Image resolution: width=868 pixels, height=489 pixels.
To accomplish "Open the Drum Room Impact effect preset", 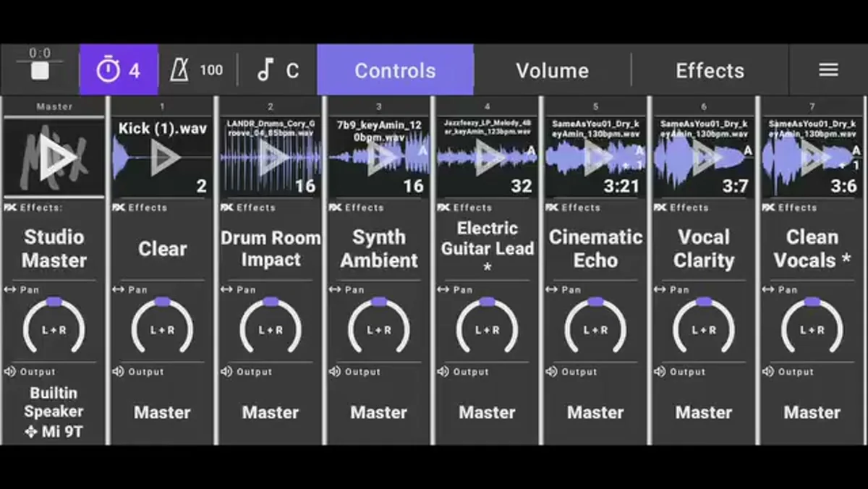I will pyautogui.click(x=271, y=248).
